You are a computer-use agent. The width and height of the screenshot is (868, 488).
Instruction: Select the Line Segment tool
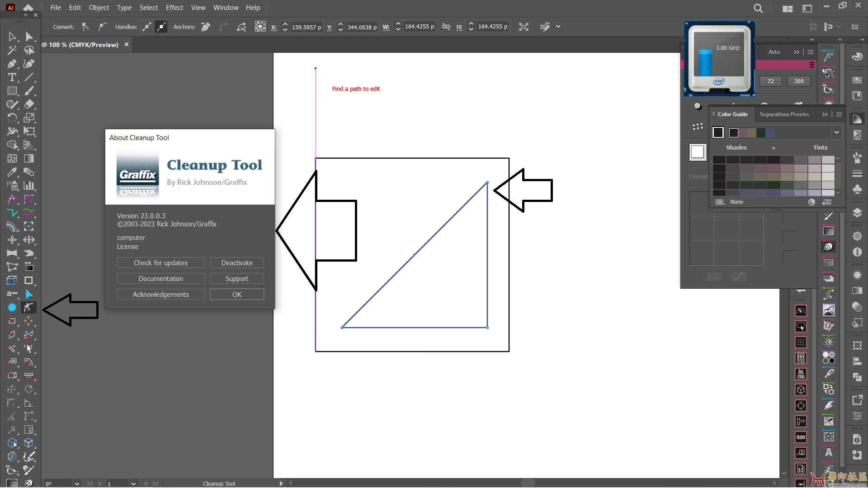29,77
